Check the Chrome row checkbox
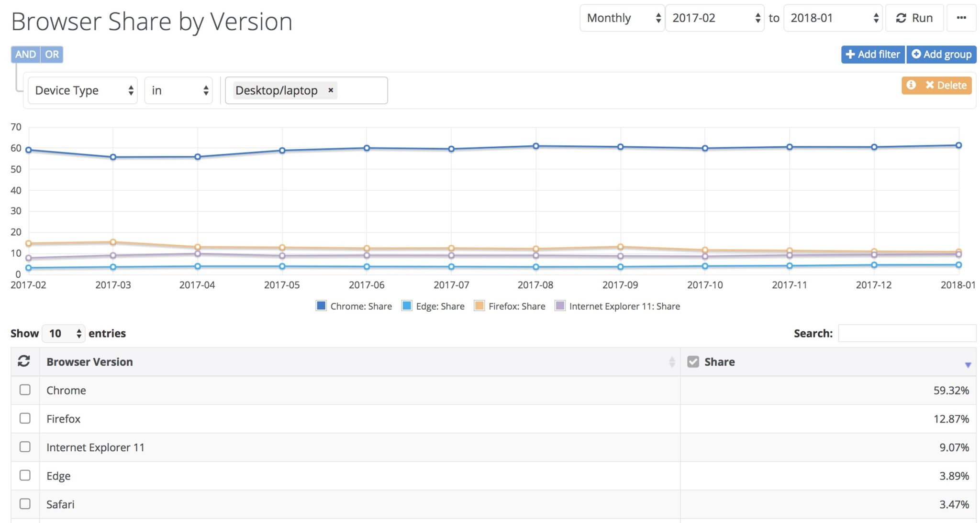 click(25, 390)
